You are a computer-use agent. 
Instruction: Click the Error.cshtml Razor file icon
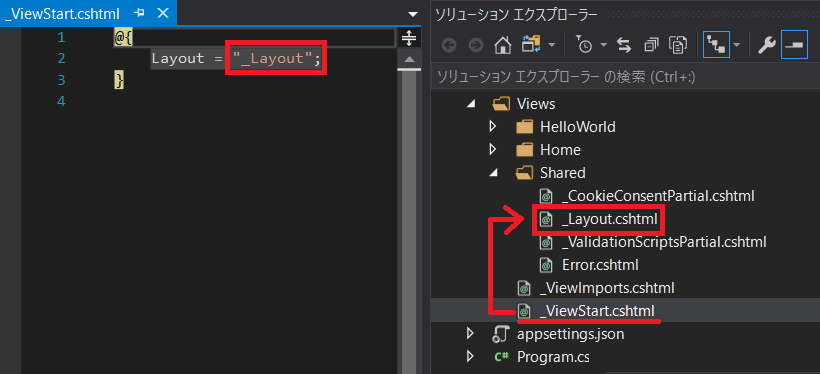pos(546,265)
